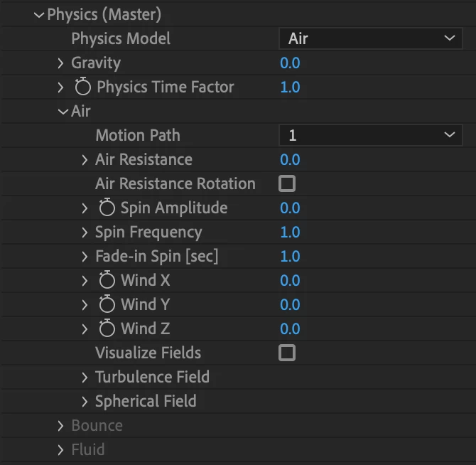
Task: Enable keyframing stopwatch for Wind X
Action: pyautogui.click(x=107, y=281)
